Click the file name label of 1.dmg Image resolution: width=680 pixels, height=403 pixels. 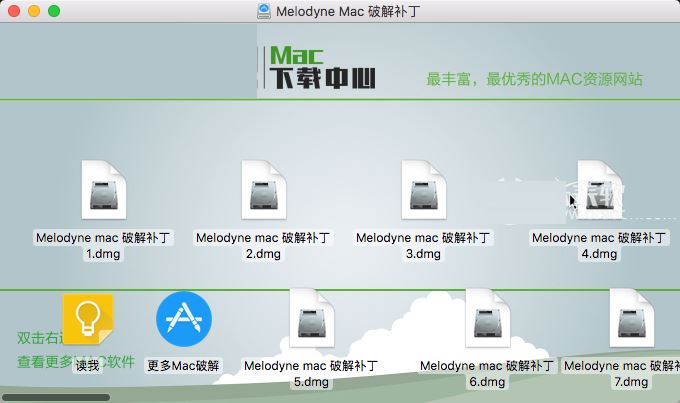(x=103, y=246)
